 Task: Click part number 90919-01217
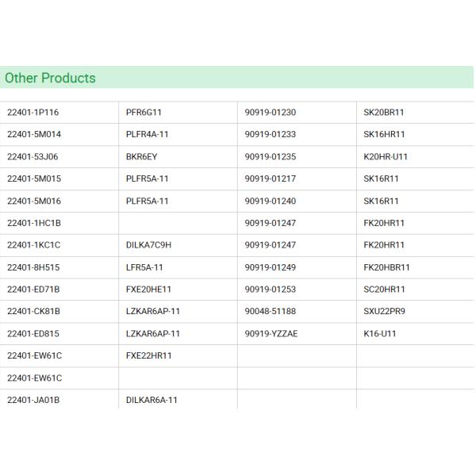tap(271, 179)
